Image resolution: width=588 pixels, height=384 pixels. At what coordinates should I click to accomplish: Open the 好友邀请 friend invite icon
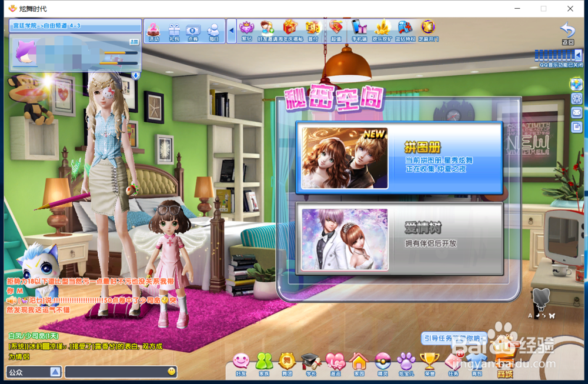pyautogui.click(x=268, y=31)
